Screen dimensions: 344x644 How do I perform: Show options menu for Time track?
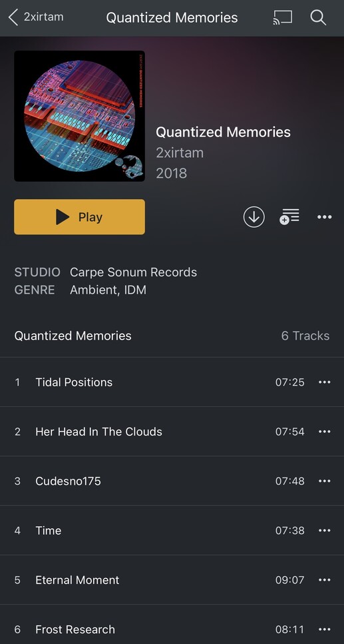click(x=324, y=531)
